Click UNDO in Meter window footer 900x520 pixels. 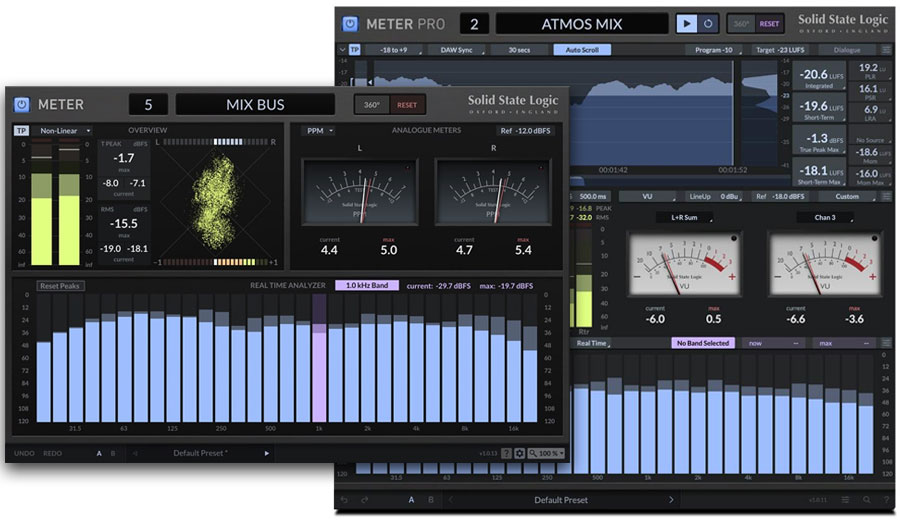point(24,453)
